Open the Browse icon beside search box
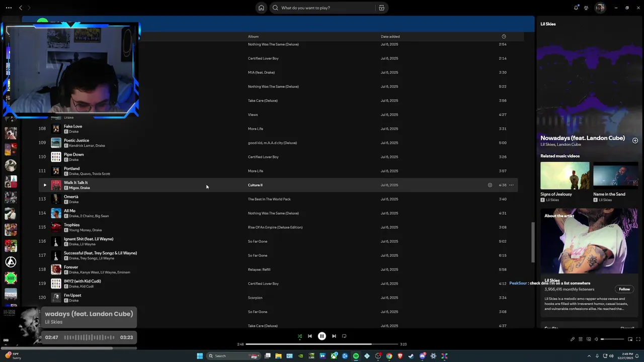Viewport: 644px width, 362px height. pyautogui.click(x=381, y=8)
